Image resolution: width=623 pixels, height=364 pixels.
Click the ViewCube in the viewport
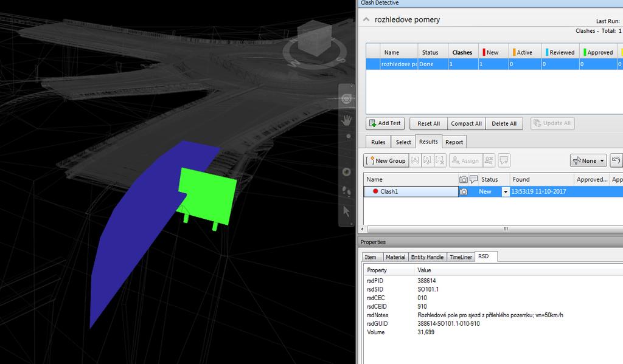(315, 39)
